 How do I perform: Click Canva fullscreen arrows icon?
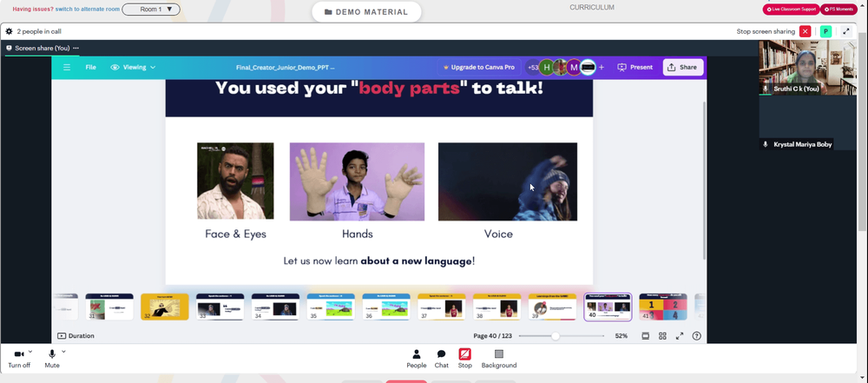click(x=680, y=336)
